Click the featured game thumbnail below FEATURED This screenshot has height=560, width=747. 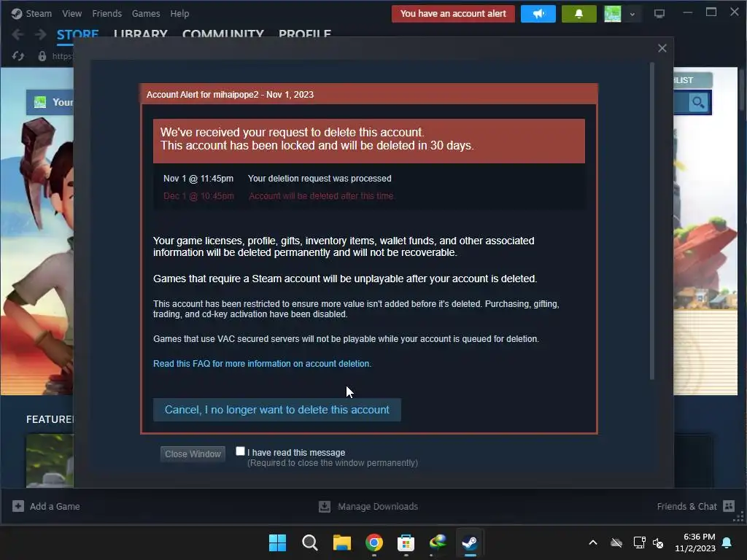(50, 461)
